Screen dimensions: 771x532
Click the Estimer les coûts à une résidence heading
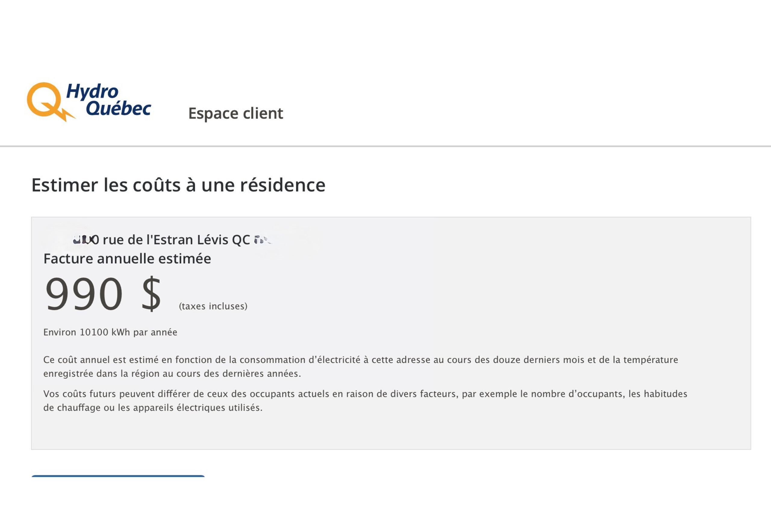178,185
